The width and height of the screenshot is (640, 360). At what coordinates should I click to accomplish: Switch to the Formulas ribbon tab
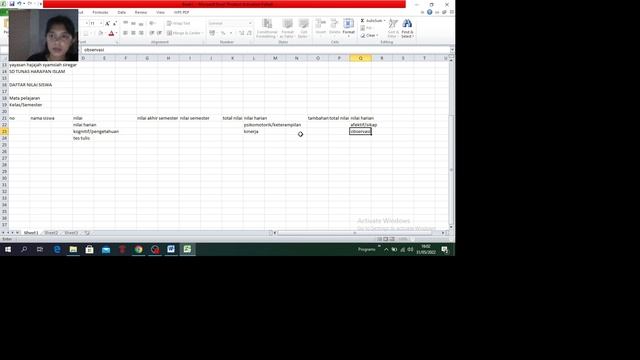tap(100, 13)
